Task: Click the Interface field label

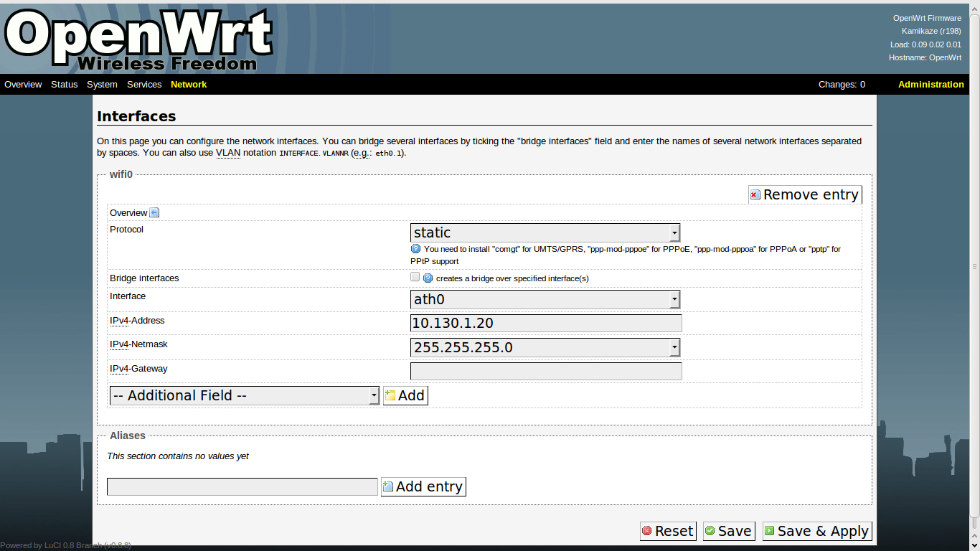Action: 128,296
